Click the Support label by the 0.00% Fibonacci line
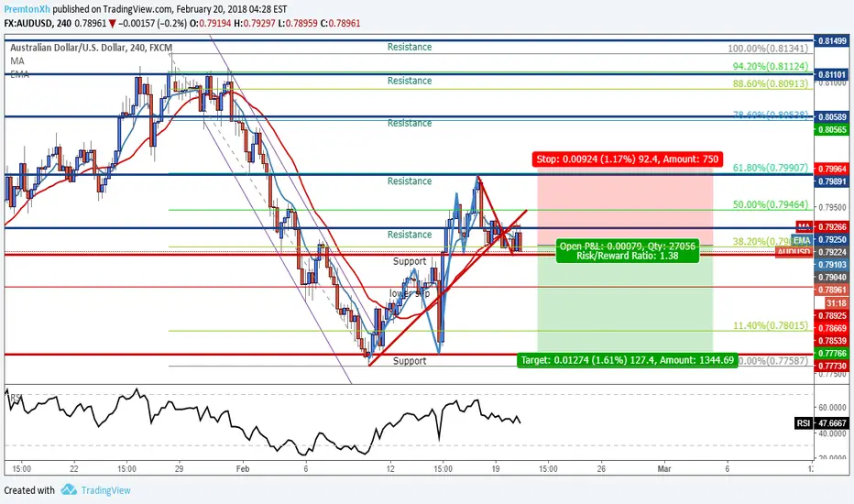This screenshot has width=854, height=504. point(410,361)
